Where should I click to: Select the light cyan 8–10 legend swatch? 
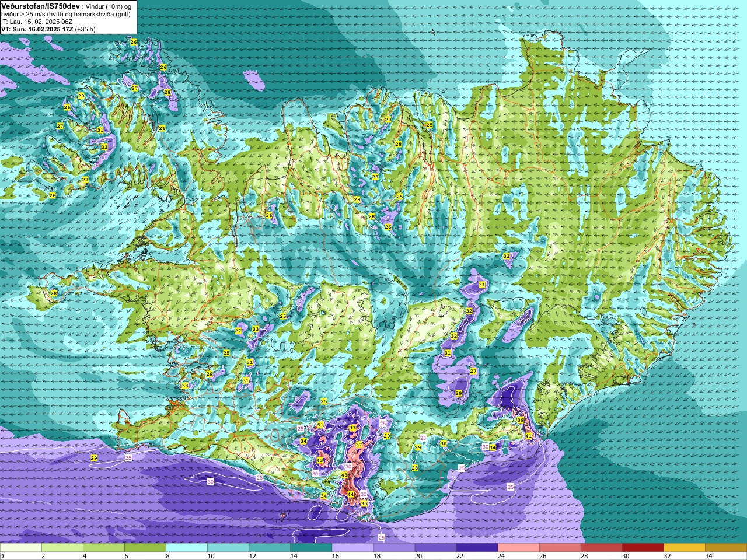click(x=187, y=548)
